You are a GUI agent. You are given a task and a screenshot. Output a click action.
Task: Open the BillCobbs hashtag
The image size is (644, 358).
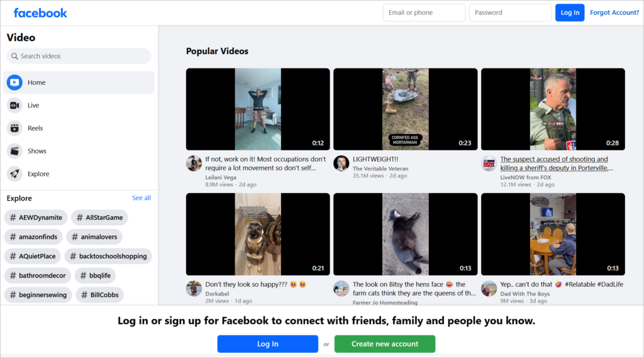pos(100,294)
